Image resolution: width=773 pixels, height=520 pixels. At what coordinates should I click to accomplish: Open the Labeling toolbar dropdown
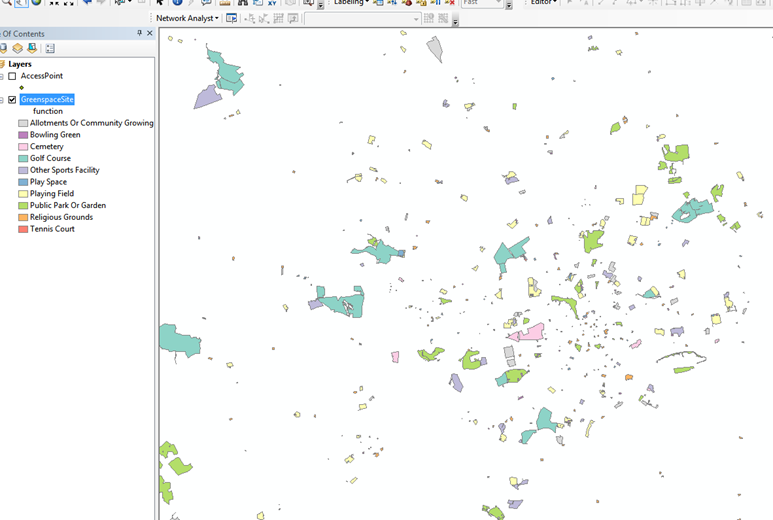[351, 2]
